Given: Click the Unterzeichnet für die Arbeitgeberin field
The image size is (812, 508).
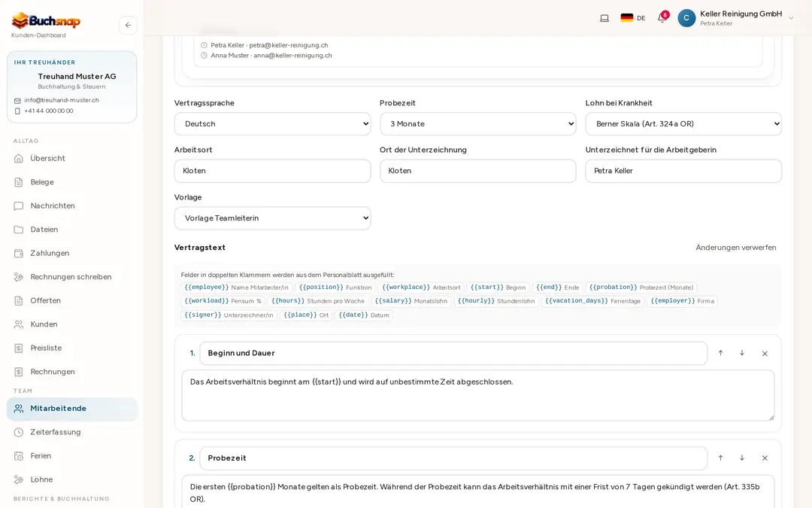Looking at the screenshot, I should [683, 171].
